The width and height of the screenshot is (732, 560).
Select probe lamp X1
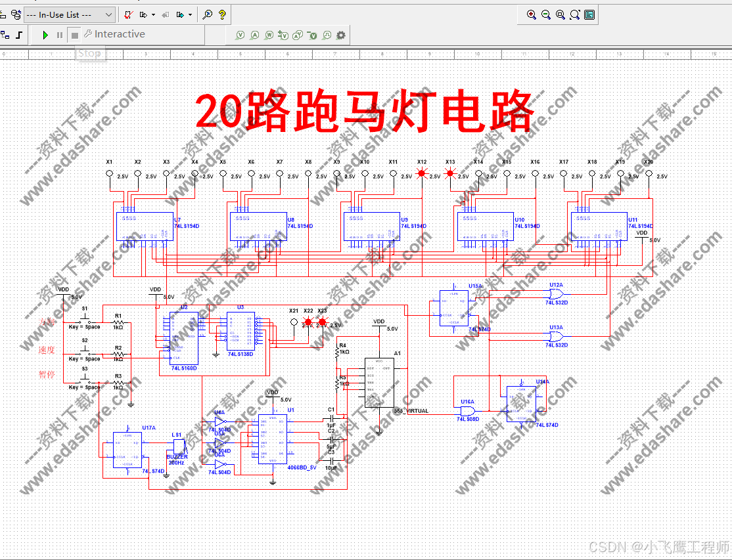pyautogui.click(x=110, y=173)
